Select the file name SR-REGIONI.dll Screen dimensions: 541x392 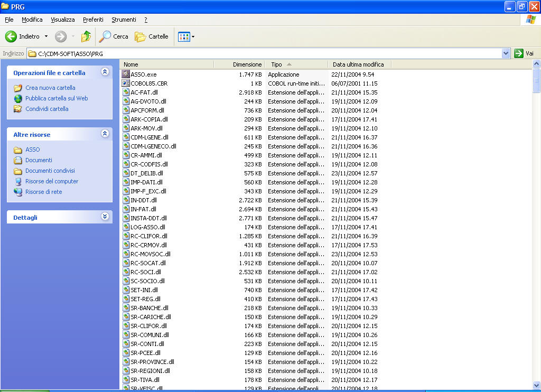151,371
